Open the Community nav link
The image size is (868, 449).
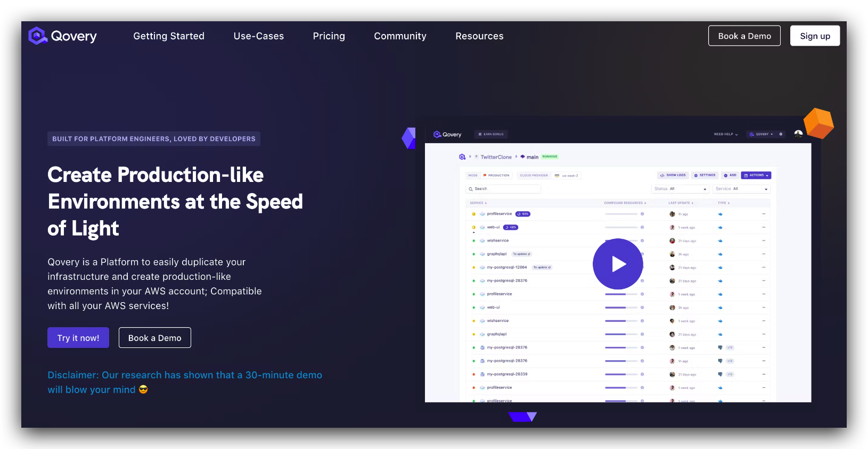click(400, 36)
